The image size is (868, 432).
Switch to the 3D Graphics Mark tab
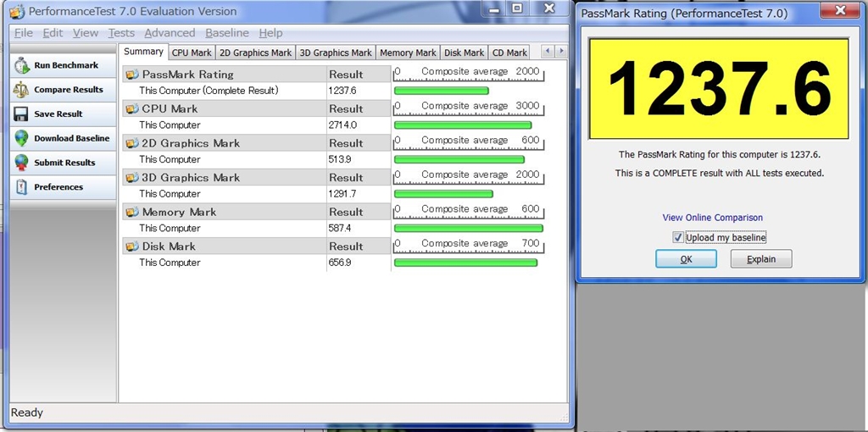click(x=336, y=53)
